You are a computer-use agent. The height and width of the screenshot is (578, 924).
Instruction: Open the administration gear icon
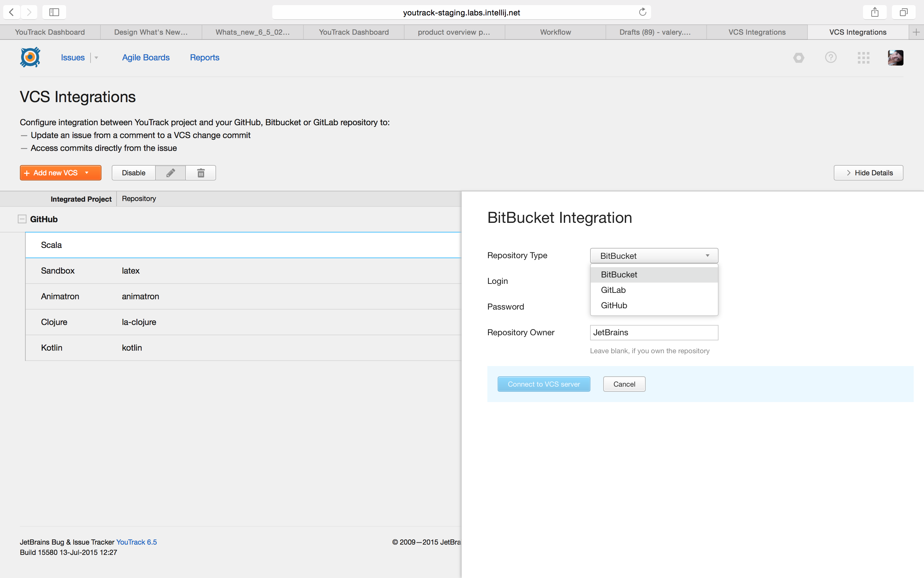click(x=799, y=58)
